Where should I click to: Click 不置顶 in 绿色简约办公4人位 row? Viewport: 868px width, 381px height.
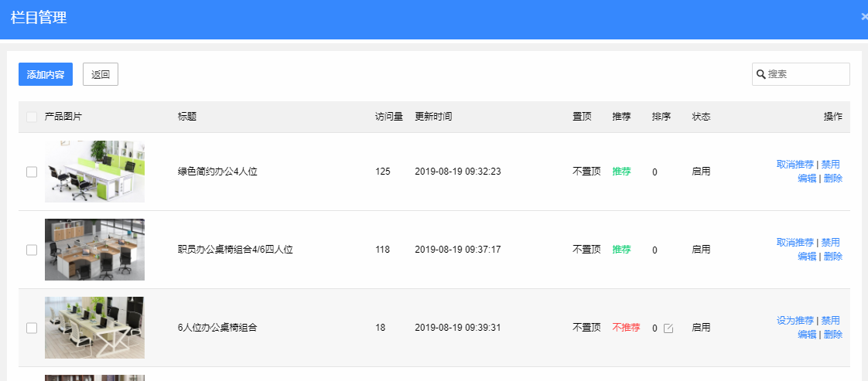tap(586, 172)
